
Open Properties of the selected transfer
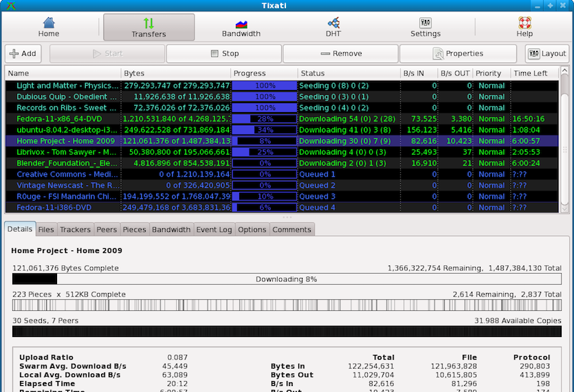coord(458,54)
